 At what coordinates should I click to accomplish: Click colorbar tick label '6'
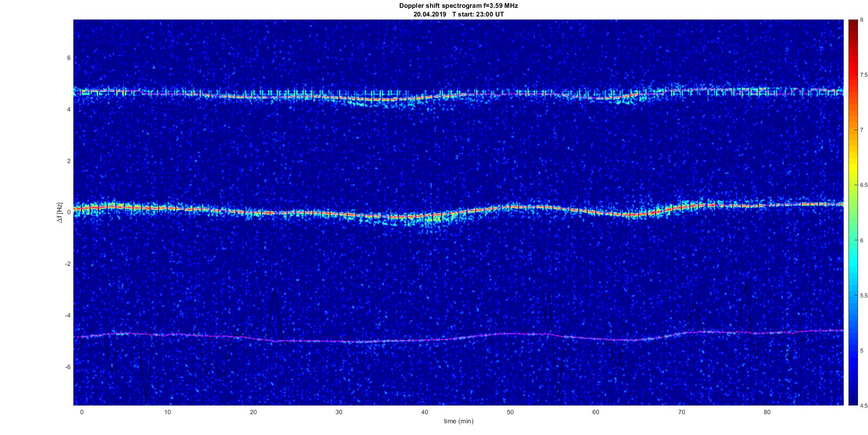click(861, 241)
